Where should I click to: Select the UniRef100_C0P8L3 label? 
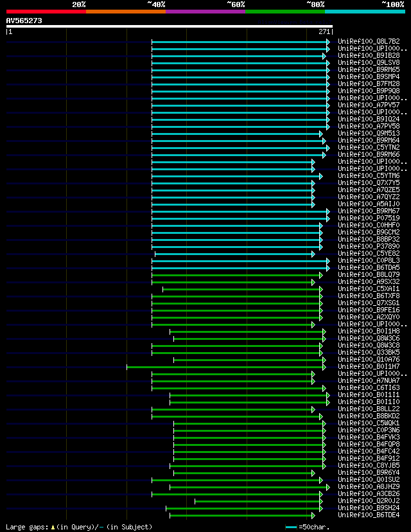tap(369, 261)
